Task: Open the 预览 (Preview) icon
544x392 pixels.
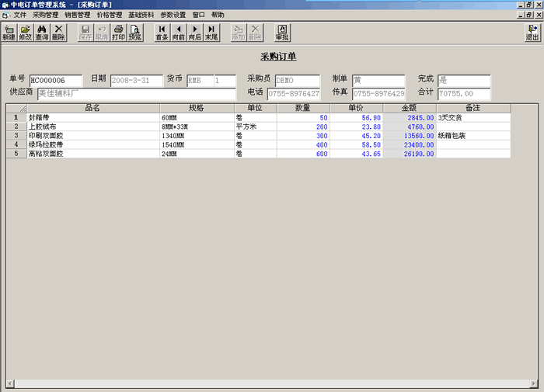Action: 135,33
